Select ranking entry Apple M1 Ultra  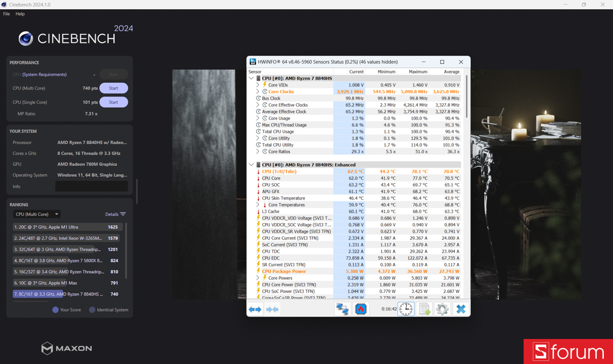tap(67, 227)
